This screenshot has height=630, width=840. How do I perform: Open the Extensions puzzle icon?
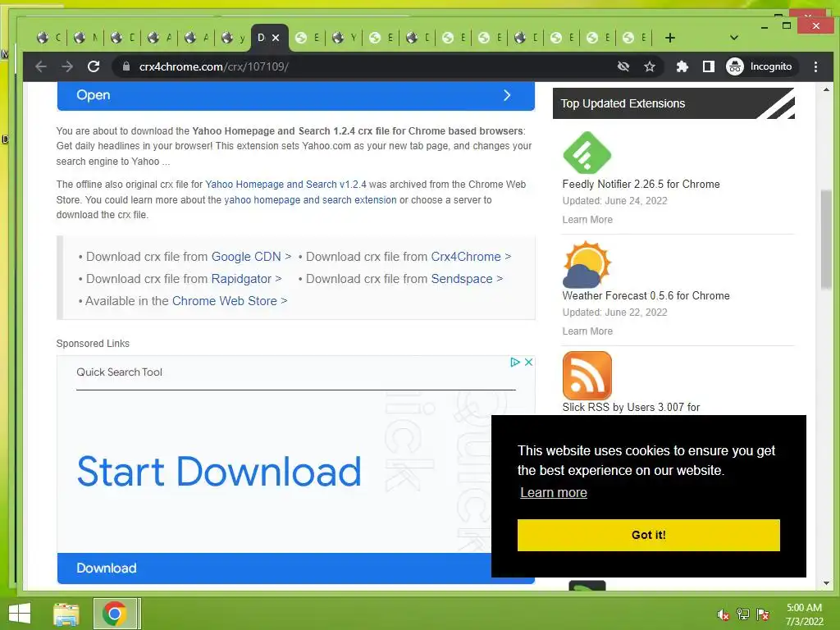(x=682, y=66)
